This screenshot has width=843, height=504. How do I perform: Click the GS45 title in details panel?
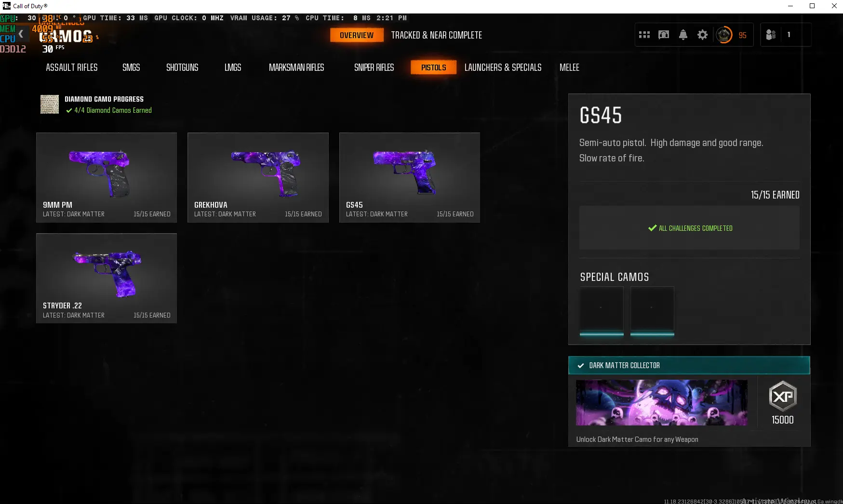click(601, 116)
